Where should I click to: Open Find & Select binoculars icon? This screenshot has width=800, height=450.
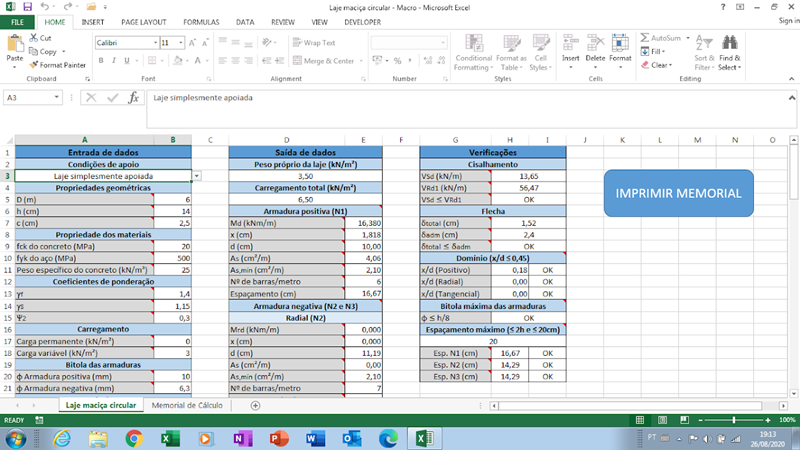pos(729,44)
